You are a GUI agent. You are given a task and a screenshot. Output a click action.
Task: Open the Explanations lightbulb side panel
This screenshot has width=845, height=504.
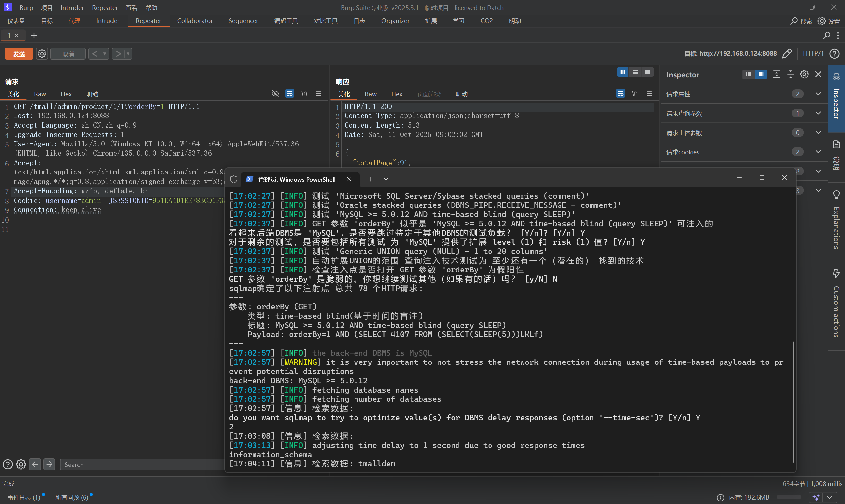click(x=836, y=195)
